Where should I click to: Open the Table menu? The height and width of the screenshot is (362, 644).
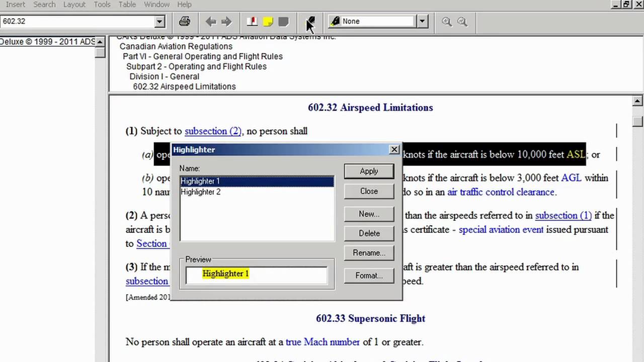tap(127, 5)
